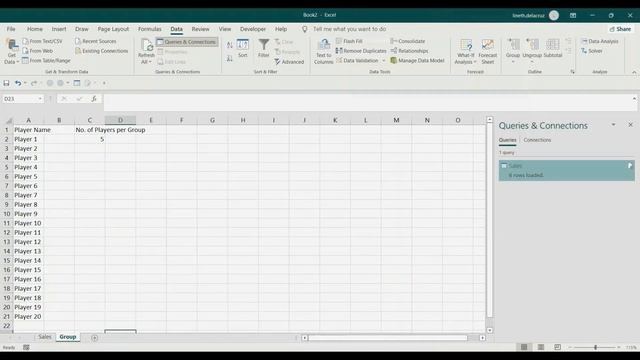Screen dimensions: 640x360
Task: Switch to Connections tab in pane
Action: [537, 140]
